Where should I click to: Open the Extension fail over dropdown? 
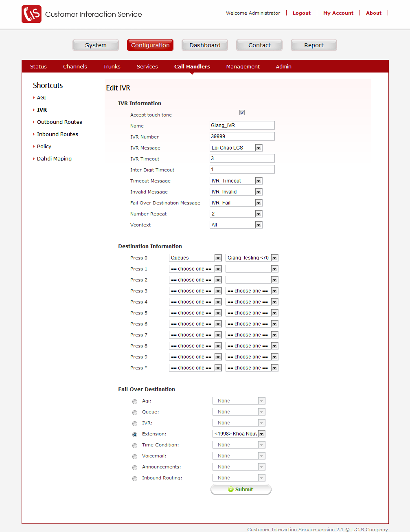(x=239, y=434)
